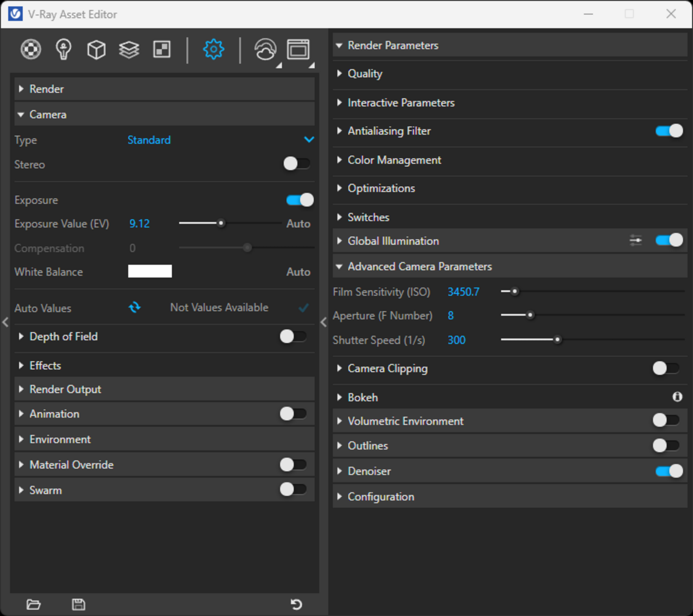Expand the Effects section

pos(164,365)
